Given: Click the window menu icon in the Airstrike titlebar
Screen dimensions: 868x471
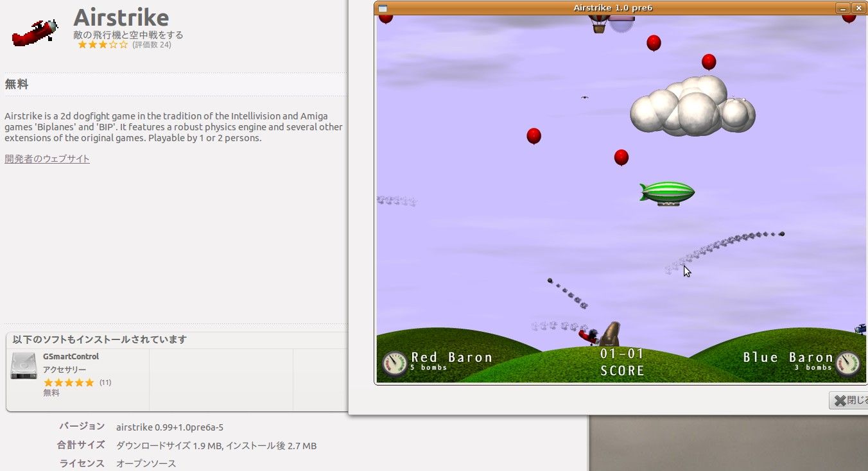Looking at the screenshot, I should (383, 8).
